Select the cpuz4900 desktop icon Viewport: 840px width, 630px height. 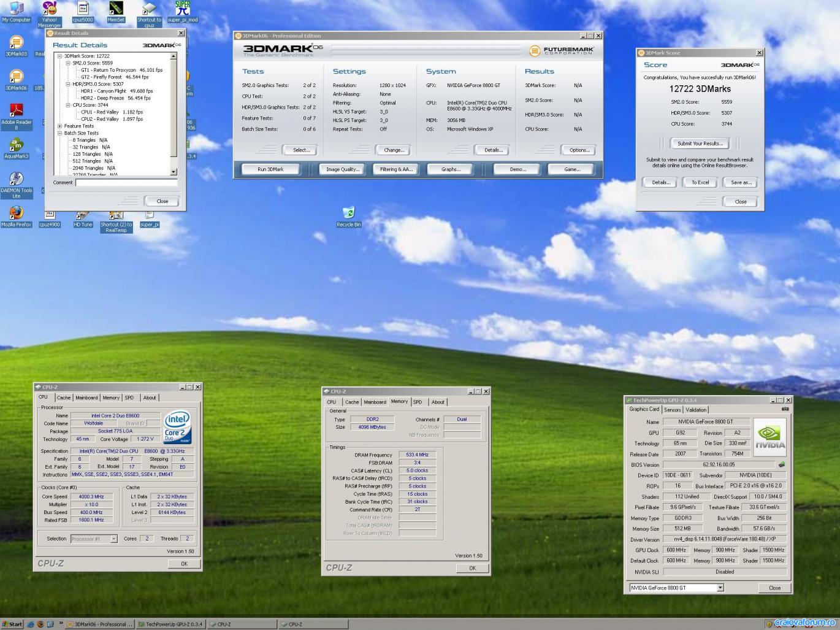tap(50, 218)
